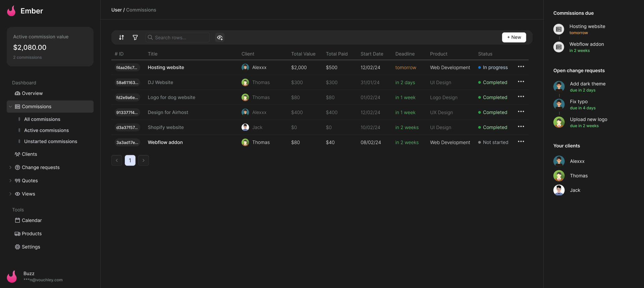
Task: Open row menu for Webflow addon
Action: [x=521, y=141]
